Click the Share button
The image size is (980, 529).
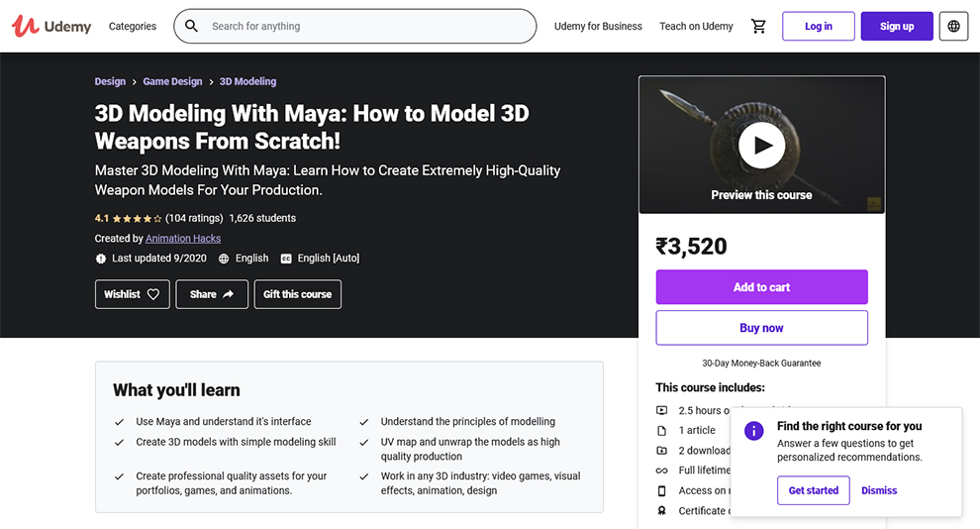212,294
